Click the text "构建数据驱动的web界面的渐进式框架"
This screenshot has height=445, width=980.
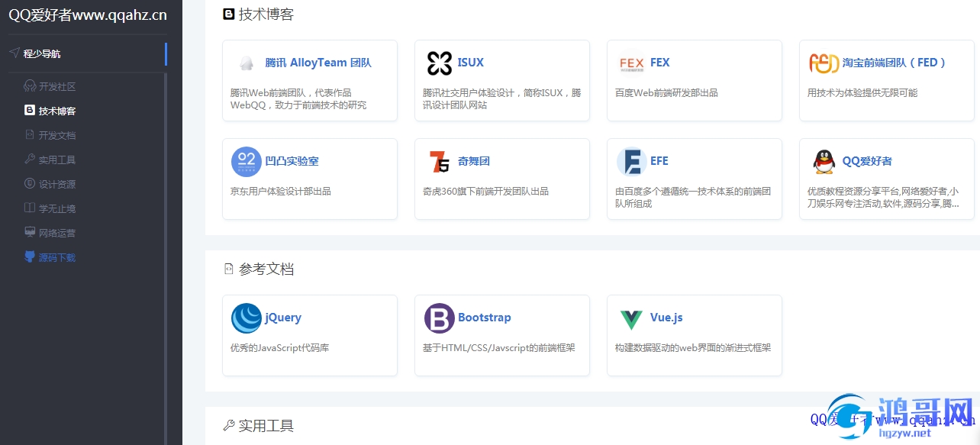pyautogui.click(x=693, y=348)
